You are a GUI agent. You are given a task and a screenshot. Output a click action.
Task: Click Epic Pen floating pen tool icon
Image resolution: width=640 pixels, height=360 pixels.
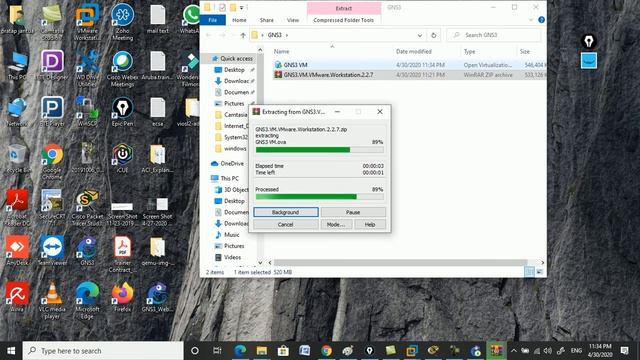pyautogui.click(x=589, y=41)
